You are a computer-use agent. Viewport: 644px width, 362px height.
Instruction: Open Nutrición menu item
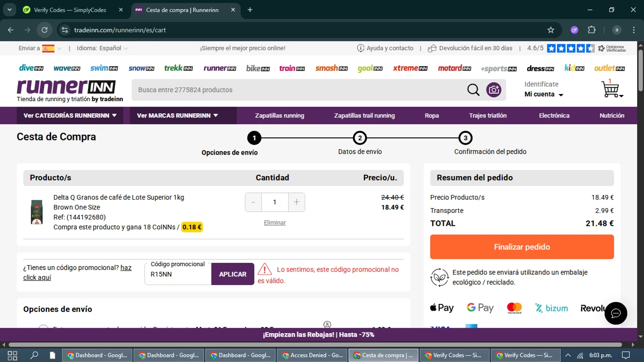pos(612,116)
